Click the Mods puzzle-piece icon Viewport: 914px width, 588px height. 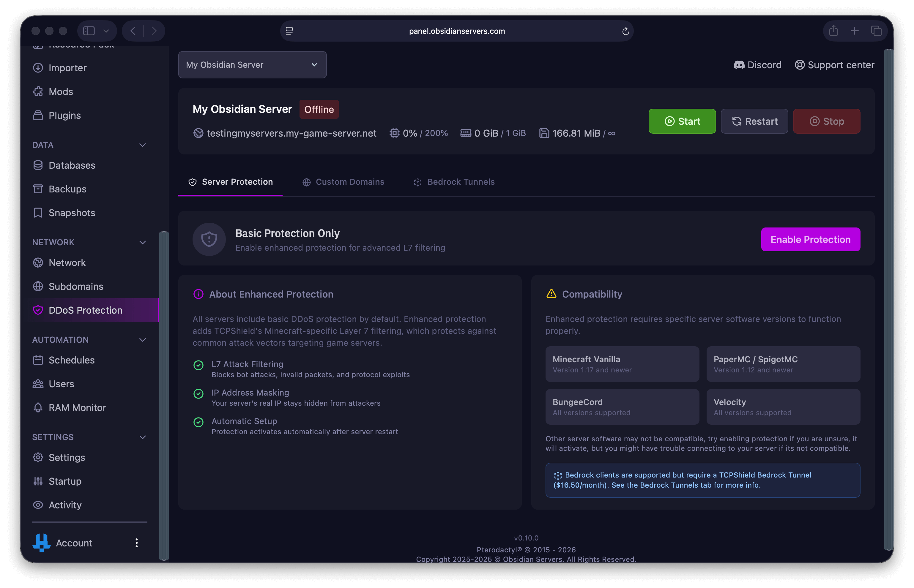pos(38,92)
